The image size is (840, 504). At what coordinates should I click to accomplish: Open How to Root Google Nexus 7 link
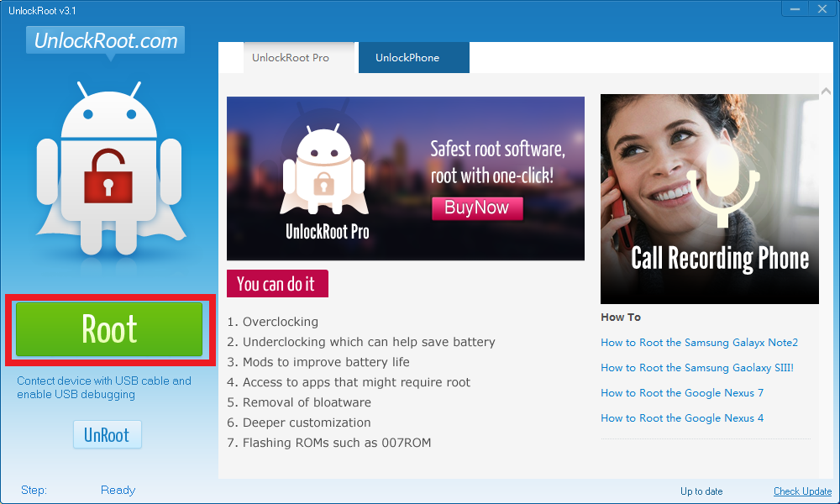[x=682, y=392]
